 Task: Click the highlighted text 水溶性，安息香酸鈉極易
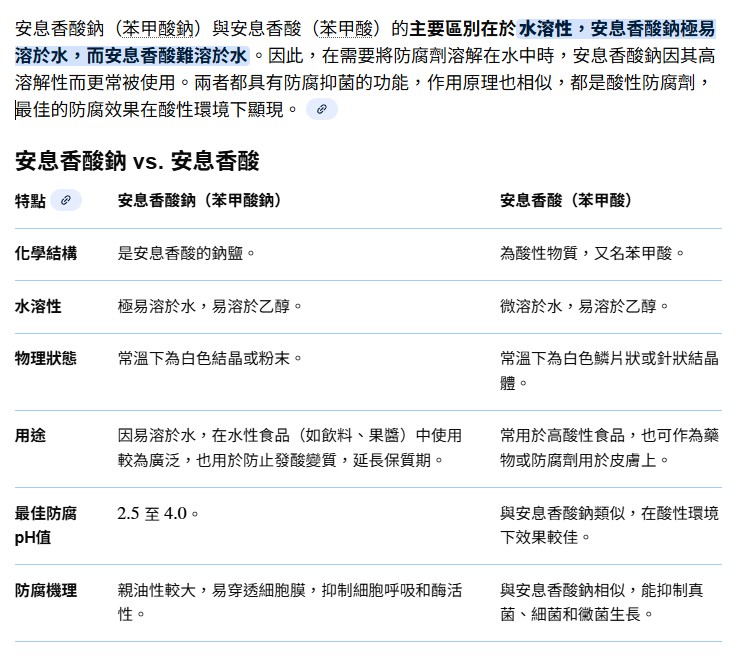coord(615,27)
